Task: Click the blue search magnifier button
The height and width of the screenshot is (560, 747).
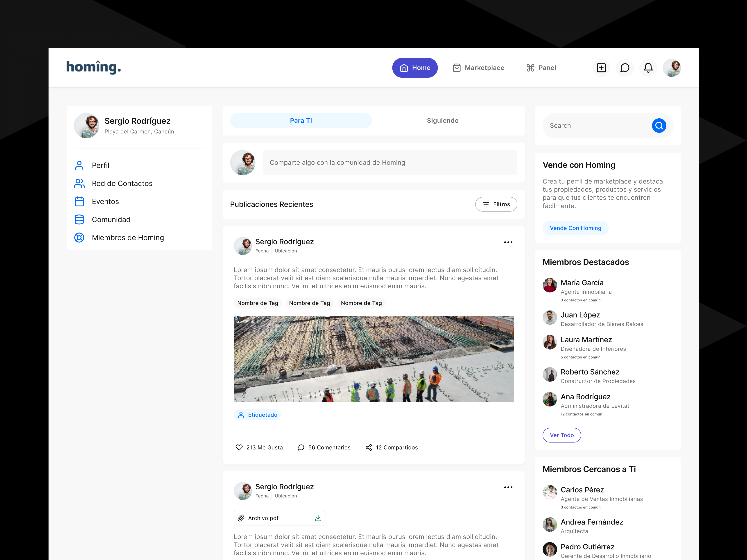Action: point(659,126)
